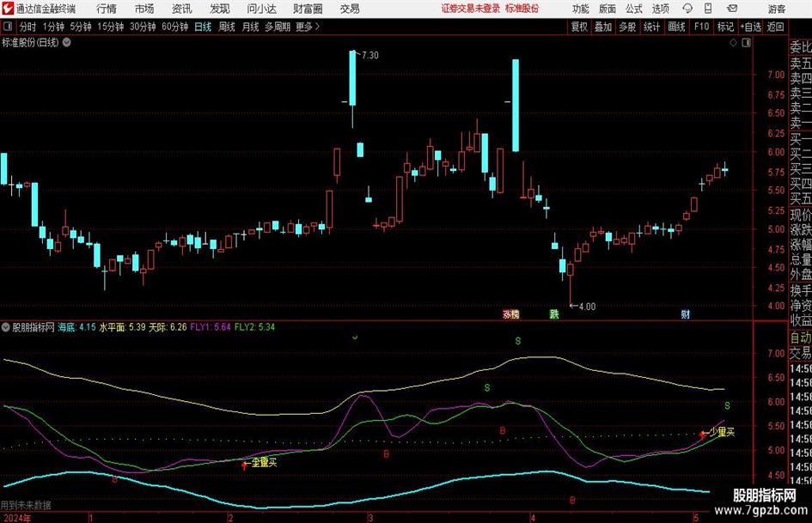The image size is (812, 523).
Task: Switch to 15分钟 period tab
Action: [x=111, y=27]
